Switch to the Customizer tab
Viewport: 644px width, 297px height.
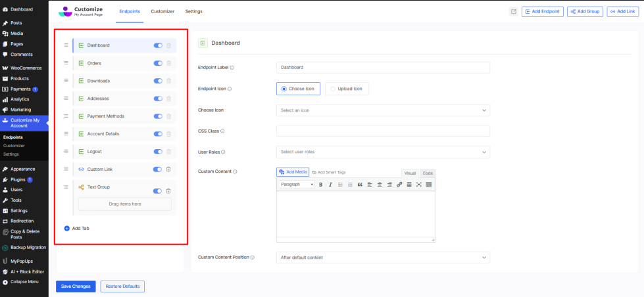tap(161, 12)
